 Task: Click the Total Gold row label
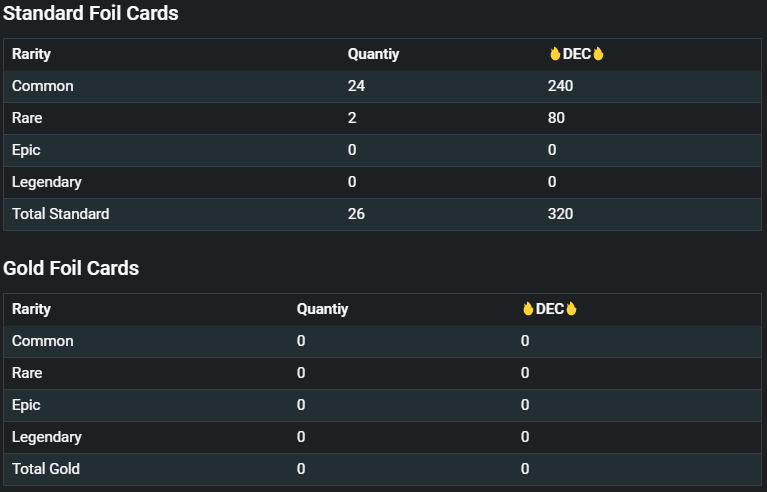click(x=46, y=469)
